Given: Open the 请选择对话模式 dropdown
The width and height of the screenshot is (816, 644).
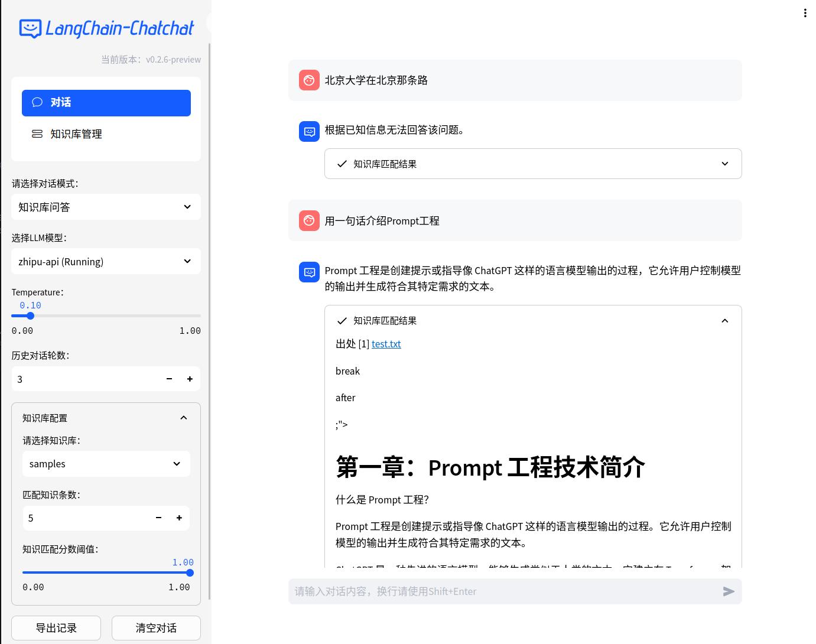Looking at the screenshot, I should [x=106, y=207].
